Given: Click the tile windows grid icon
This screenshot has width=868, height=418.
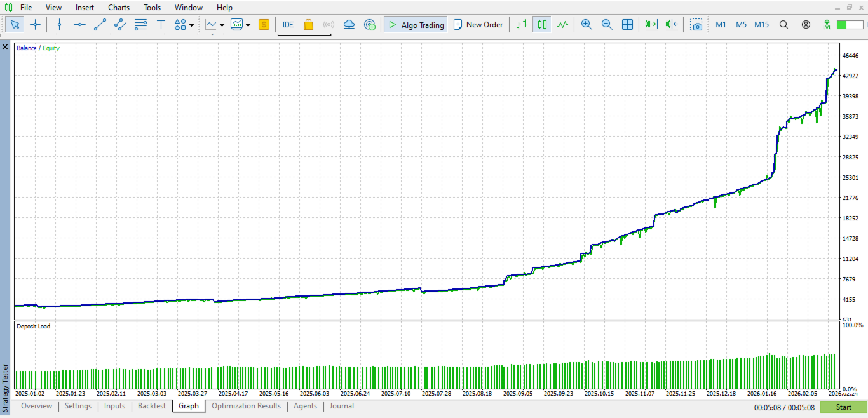Looking at the screenshot, I should 627,25.
